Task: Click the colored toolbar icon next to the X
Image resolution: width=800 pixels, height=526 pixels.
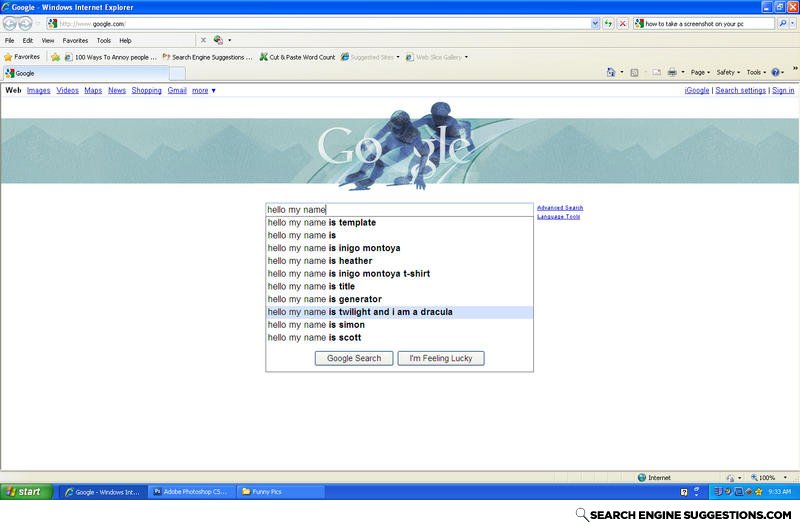Action: tap(218, 40)
